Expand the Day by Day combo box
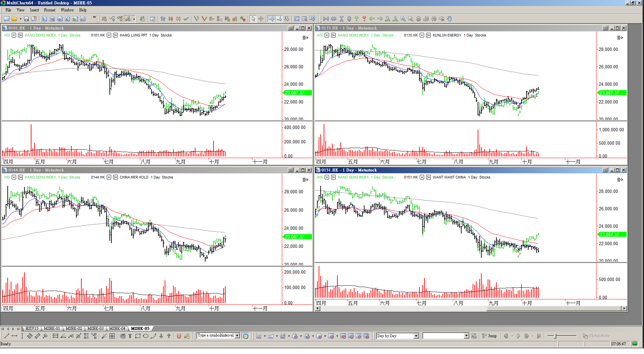Image resolution: width=644 pixels, height=354 pixels. click(x=416, y=336)
